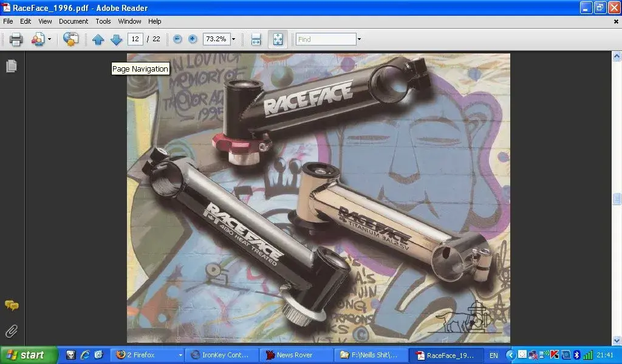Click the EN language indicator
Image resolution: width=622 pixels, height=364 pixels.
[x=493, y=356]
